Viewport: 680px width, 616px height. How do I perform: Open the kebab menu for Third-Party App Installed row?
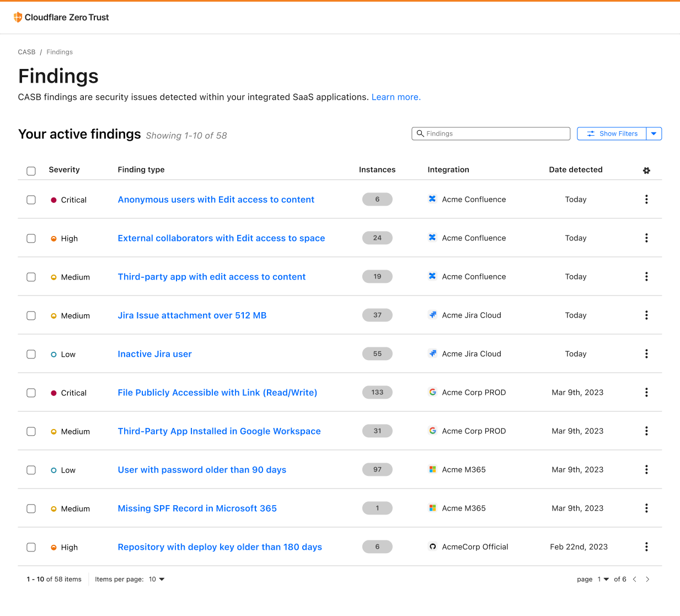click(x=646, y=431)
